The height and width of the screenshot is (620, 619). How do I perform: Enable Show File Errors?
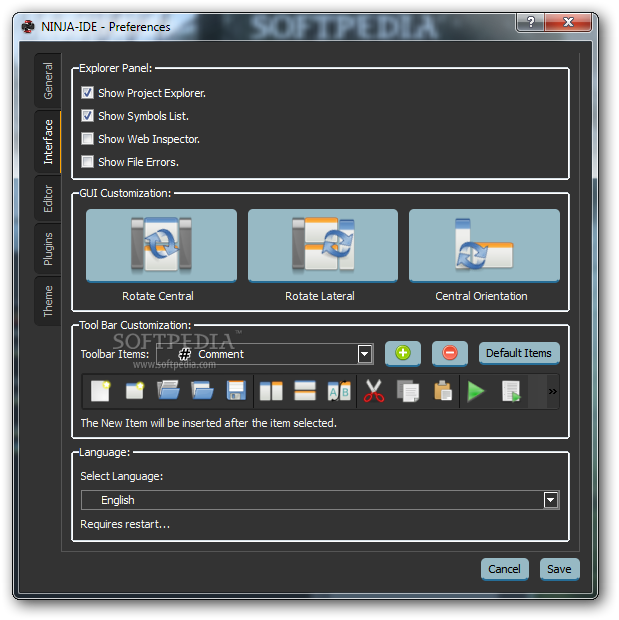(x=87, y=162)
